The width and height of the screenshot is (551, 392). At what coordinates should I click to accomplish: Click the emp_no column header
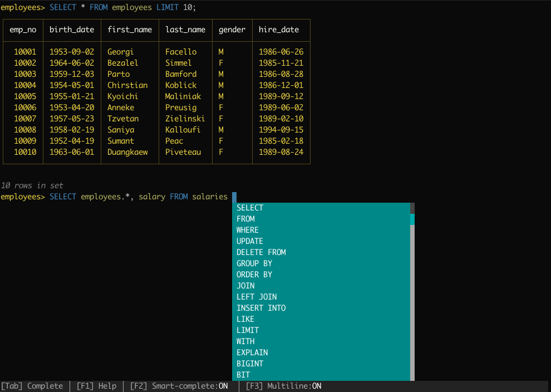(23, 30)
